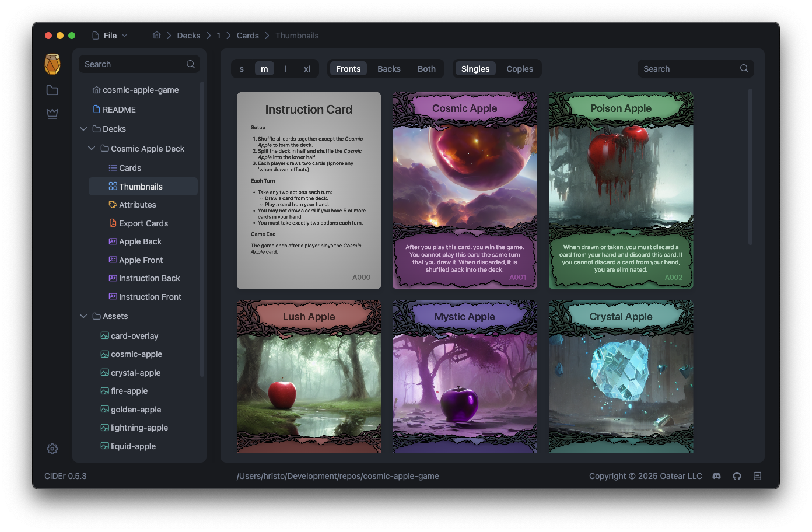Open settings gear in left rail
Image resolution: width=812 pixels, height=532 pixels.
coord(52,449)
